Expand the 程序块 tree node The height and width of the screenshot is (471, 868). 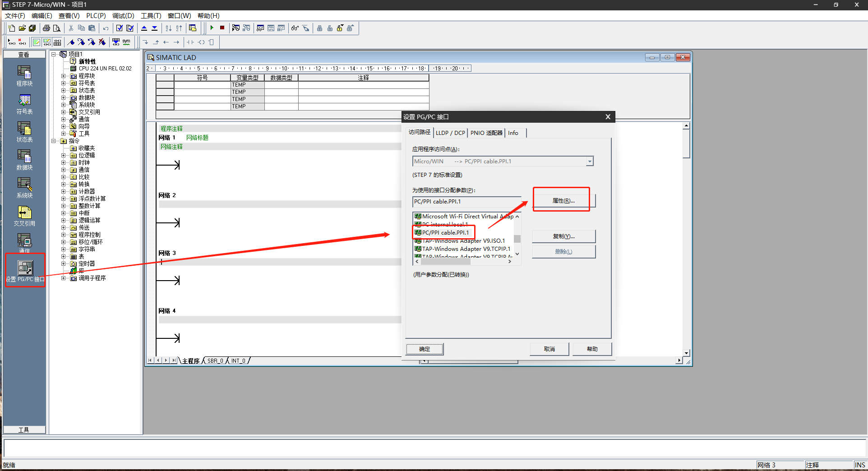[64, 76]
